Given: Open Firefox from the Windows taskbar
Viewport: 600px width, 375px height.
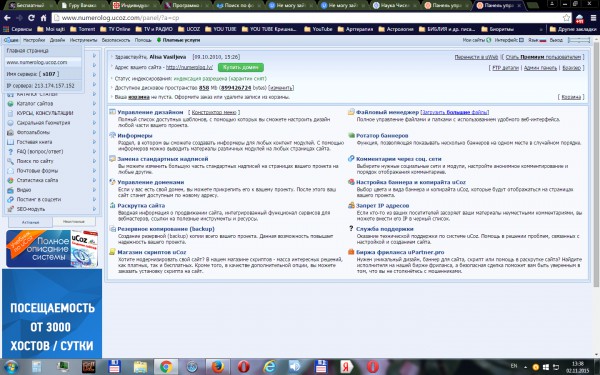Looking at the screenshot, I should [217, 367].
